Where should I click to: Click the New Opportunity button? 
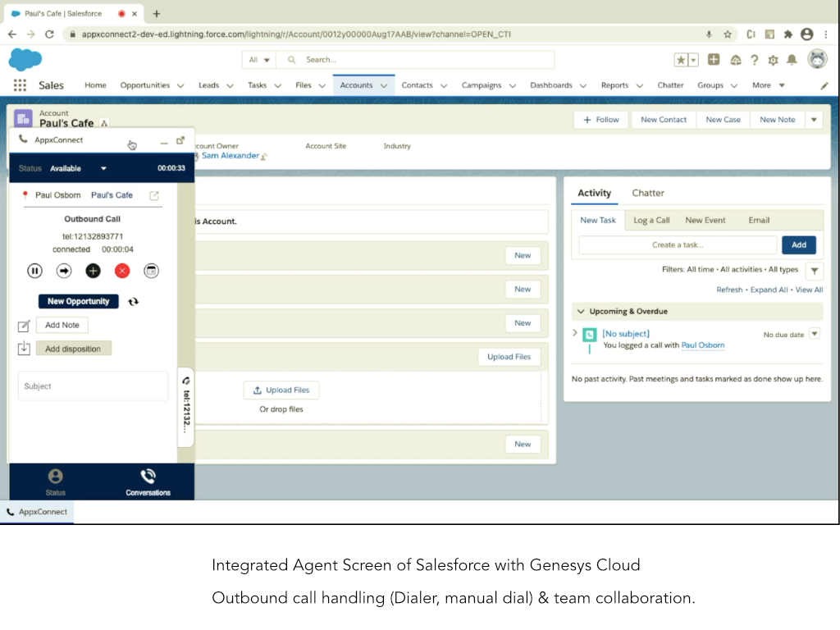click(78, 302)
